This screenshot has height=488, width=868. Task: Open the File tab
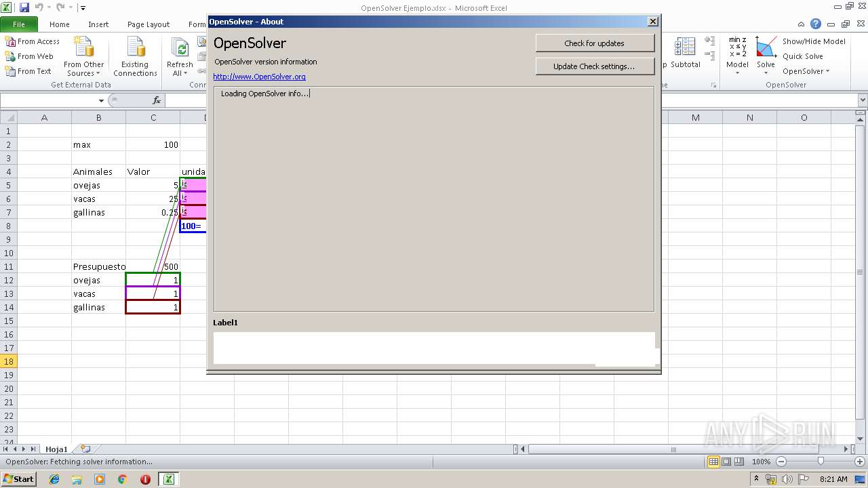19,24
